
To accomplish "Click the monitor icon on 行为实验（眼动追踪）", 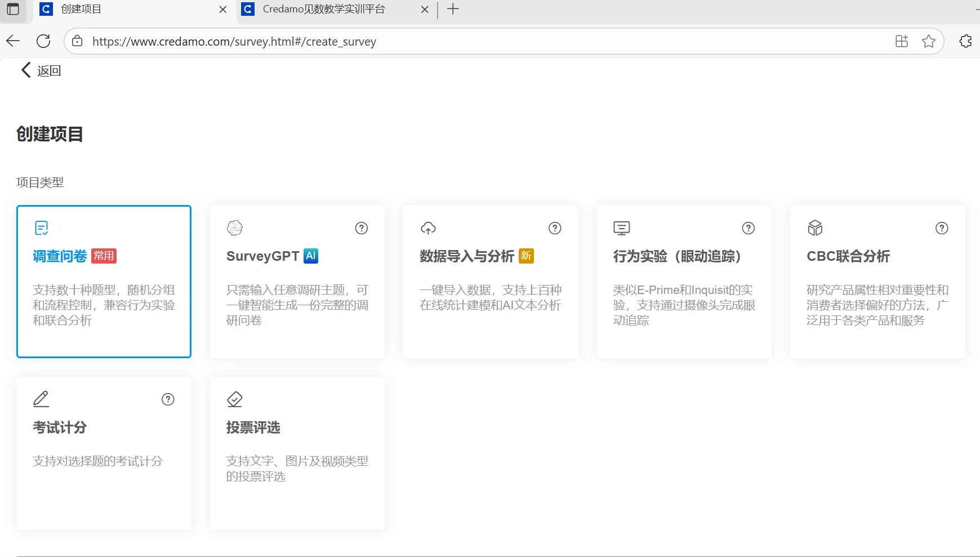I will click(x=621, y=228).
